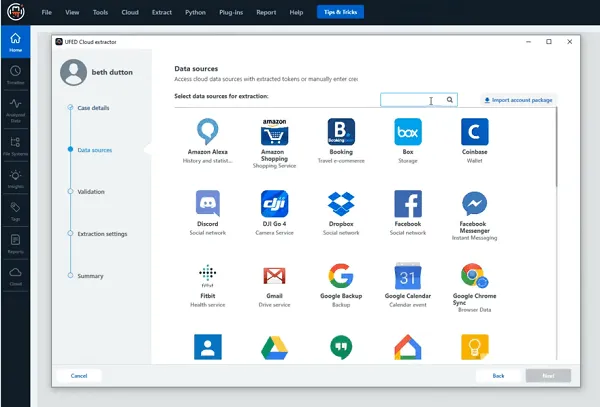Open the Help menu
This screenshot has height=407, width=600.
296,12
